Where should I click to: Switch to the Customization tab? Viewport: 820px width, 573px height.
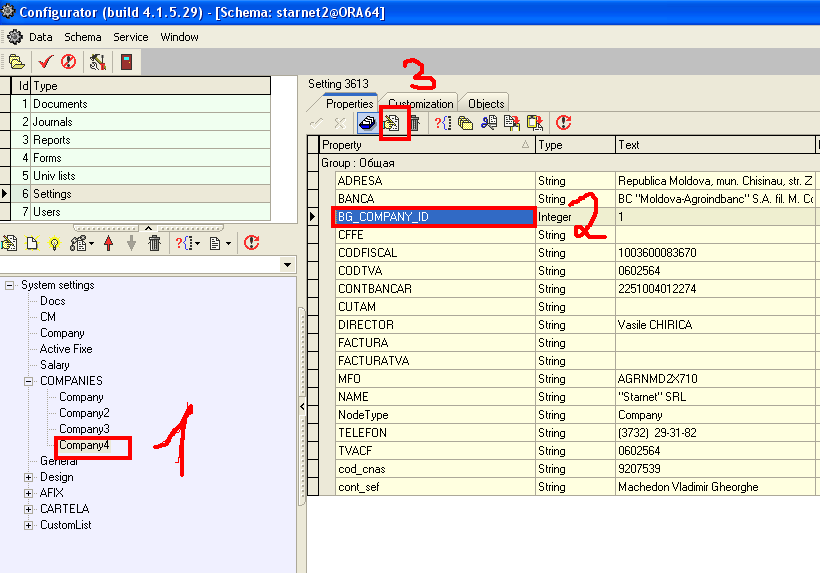pyautogui.click(x=421, y=104)
